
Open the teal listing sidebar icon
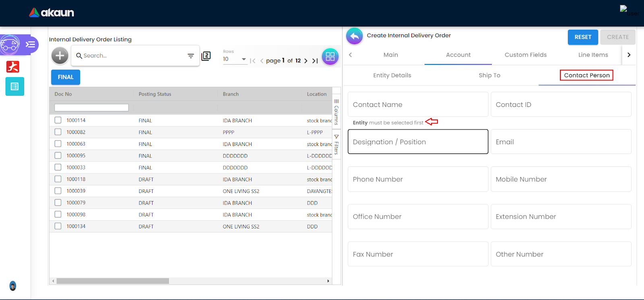click(15, 86)
